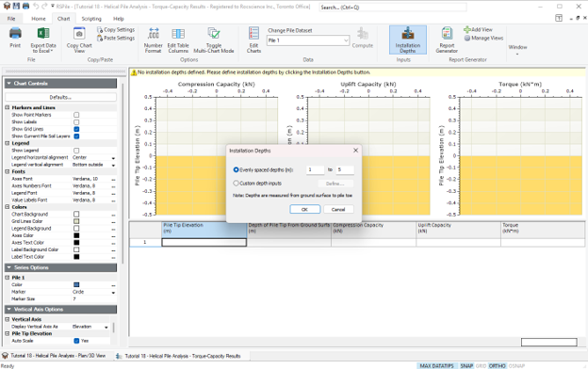Click the Defaults... button
Image resolution: width=588 pixels, height=369 pixels.
pos(60,97)
